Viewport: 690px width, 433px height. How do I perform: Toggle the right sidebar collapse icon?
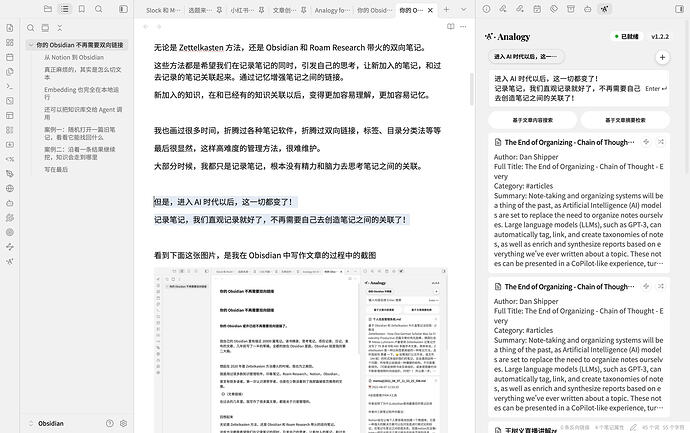tap(679, 9)
